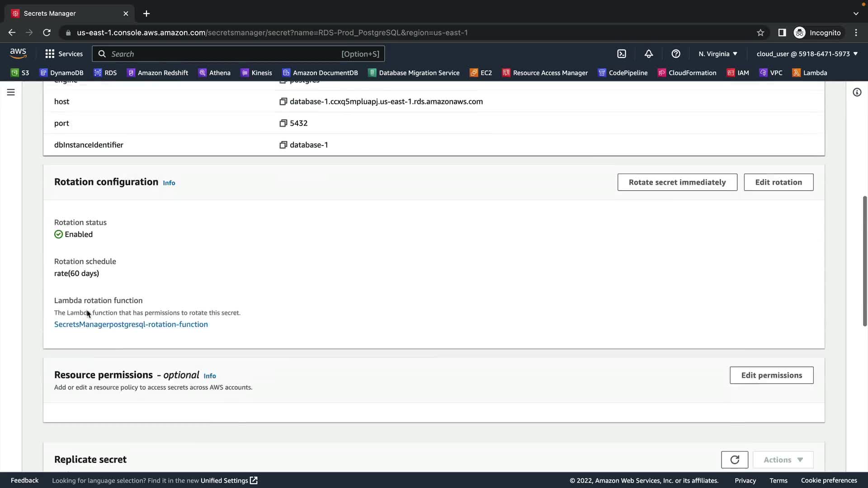Open the Replicate secret Actions dropdown
868x488 pixels.
tap(783, 460)
